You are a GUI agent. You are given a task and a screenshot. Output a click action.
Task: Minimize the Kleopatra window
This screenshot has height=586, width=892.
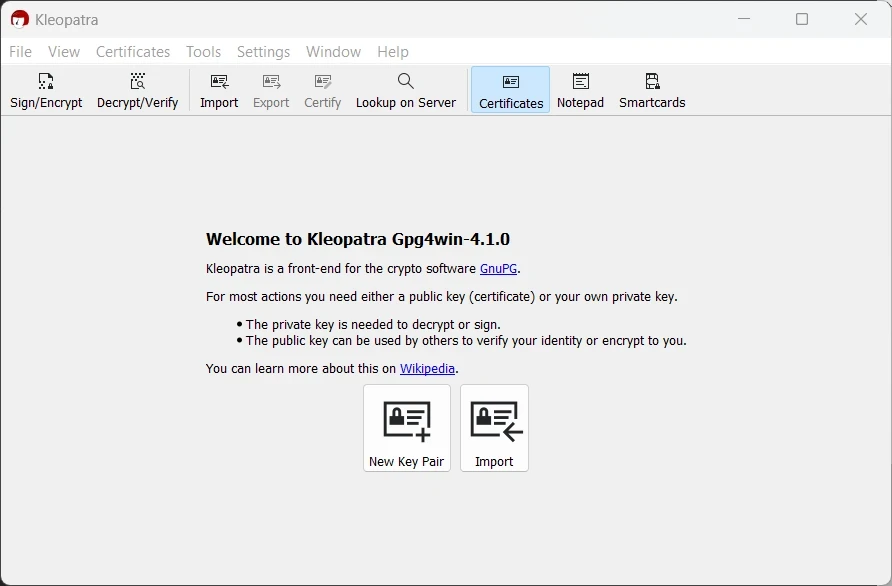744,19
